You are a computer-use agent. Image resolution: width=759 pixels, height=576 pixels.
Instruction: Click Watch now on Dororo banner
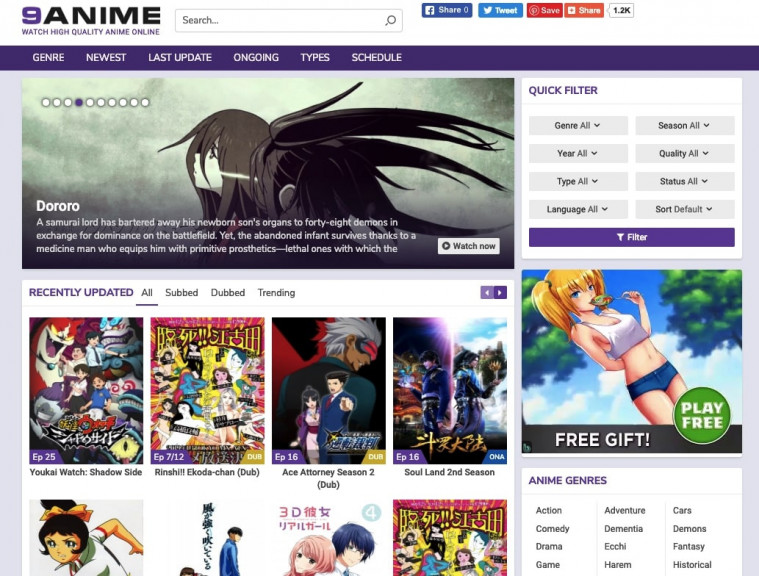tap(469, 246)
